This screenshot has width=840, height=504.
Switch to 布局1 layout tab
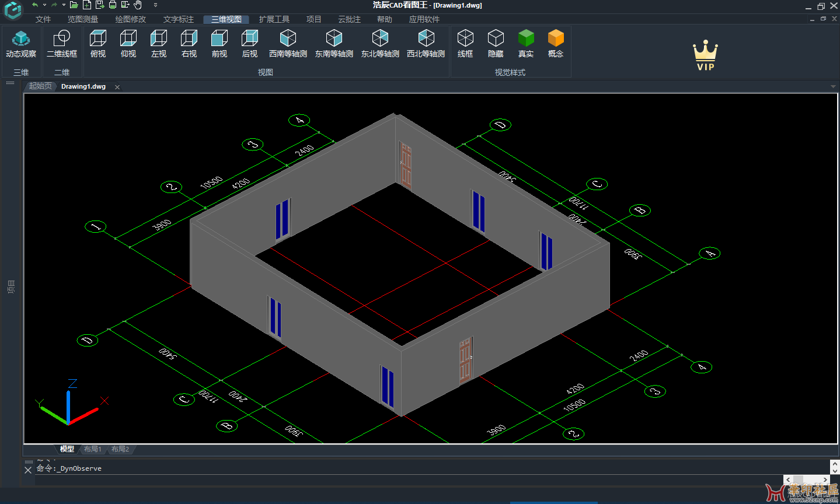click(92, 449)
